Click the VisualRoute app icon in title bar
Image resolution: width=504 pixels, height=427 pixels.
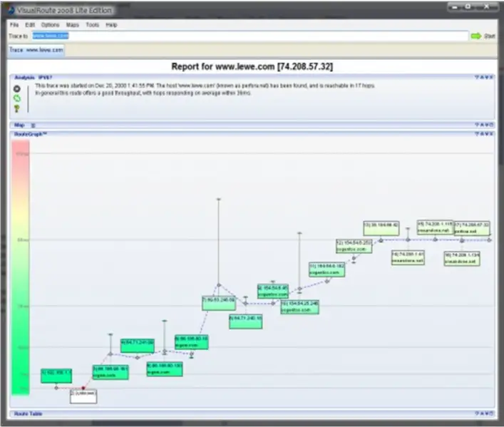(11, 10)
